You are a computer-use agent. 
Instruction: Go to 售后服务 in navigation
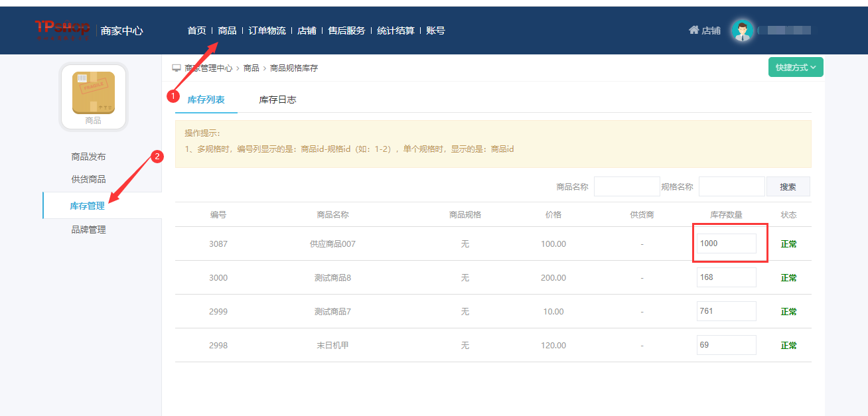346,31
